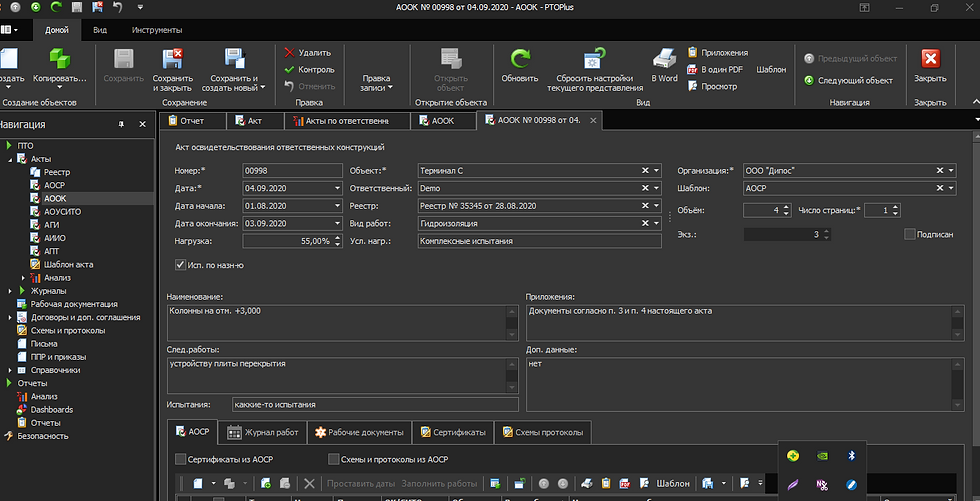Click the Bluetooth tray icon

[x=851, y=456]
